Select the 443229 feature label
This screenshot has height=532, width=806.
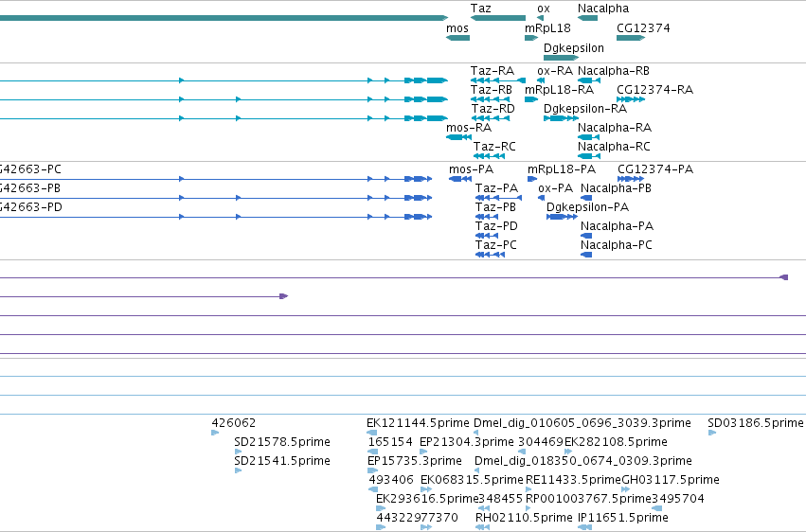click(x=399, y=518)
